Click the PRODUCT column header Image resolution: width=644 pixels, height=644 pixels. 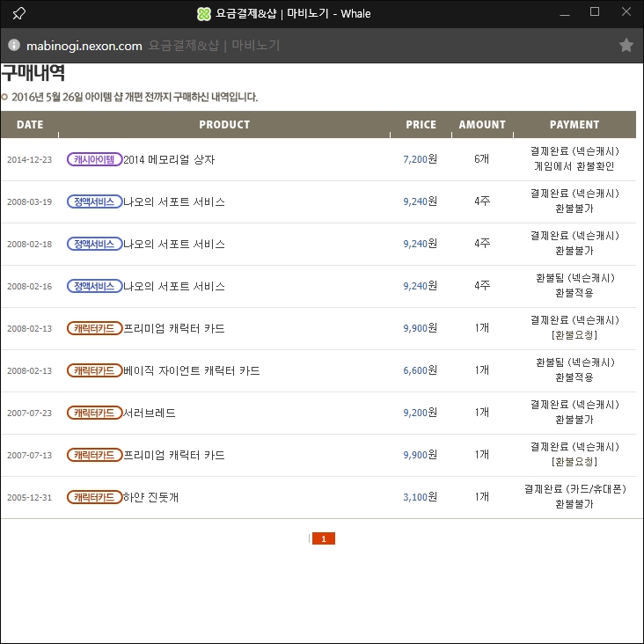[x=224, y=124]
